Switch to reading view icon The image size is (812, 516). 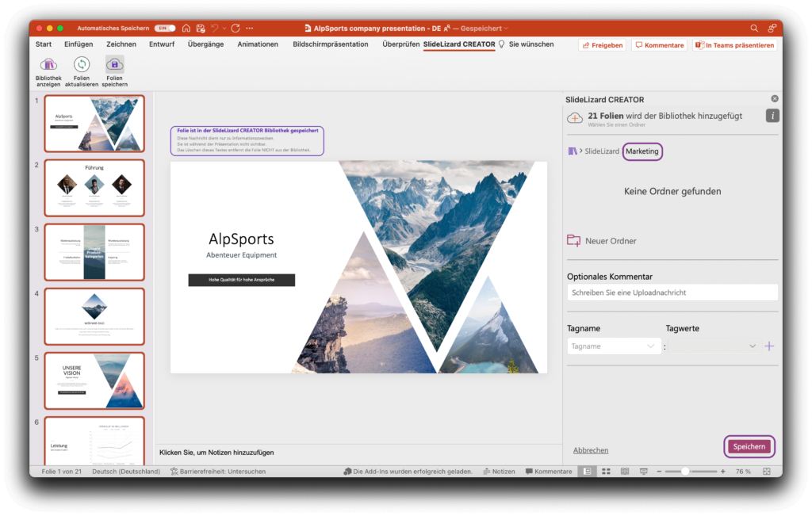coord(625,472)
